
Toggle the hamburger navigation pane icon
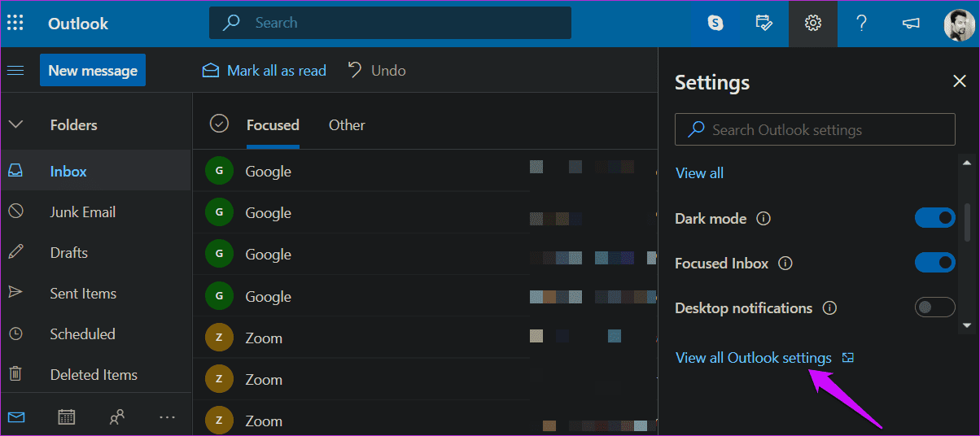15,71
